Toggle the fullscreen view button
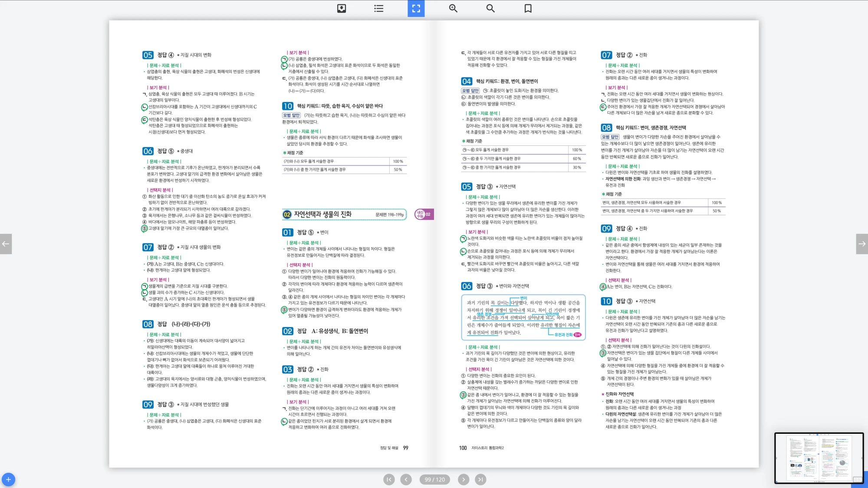 pos(416,8)
